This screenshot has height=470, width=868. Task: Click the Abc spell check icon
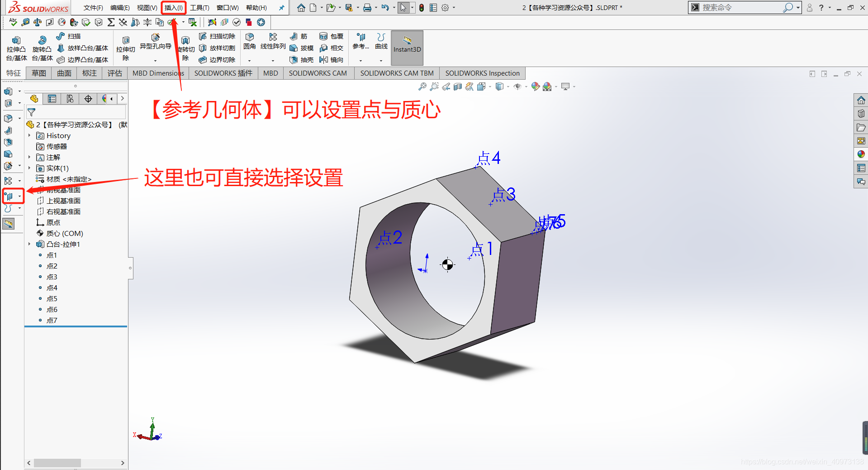13,22
